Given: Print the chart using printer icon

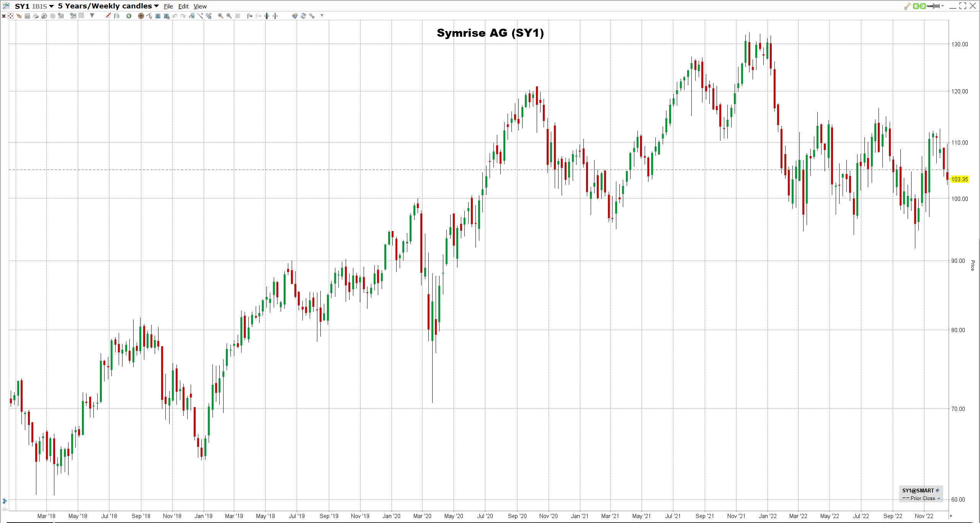Looking at the screenshot, I should 36,16.
